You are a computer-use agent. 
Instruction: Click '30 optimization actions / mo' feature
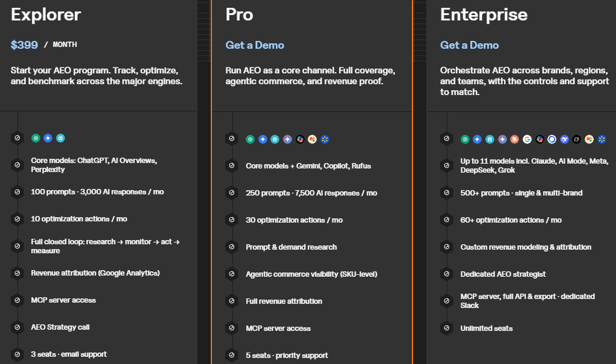point(294,220)
